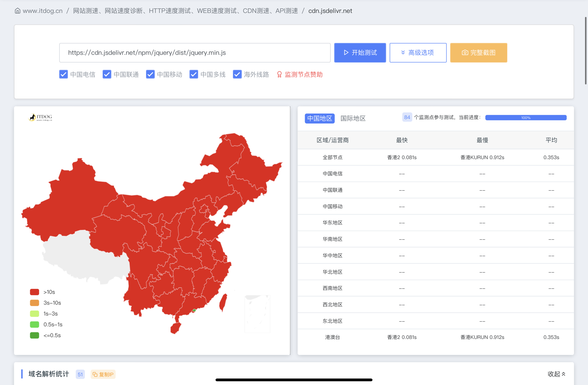Screen dimensions: 588x385
Task: Click the copy icon next to 复制IP
Action: pyautogui.click(x=95, y=374)
